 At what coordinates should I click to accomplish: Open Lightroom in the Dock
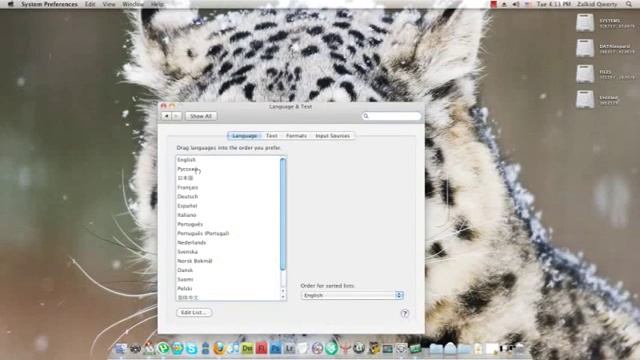(x=289, y=349)
